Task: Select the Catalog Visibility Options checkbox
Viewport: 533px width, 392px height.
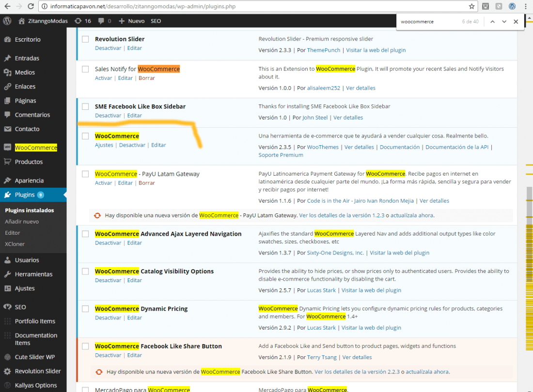Action: pos(85,271)
